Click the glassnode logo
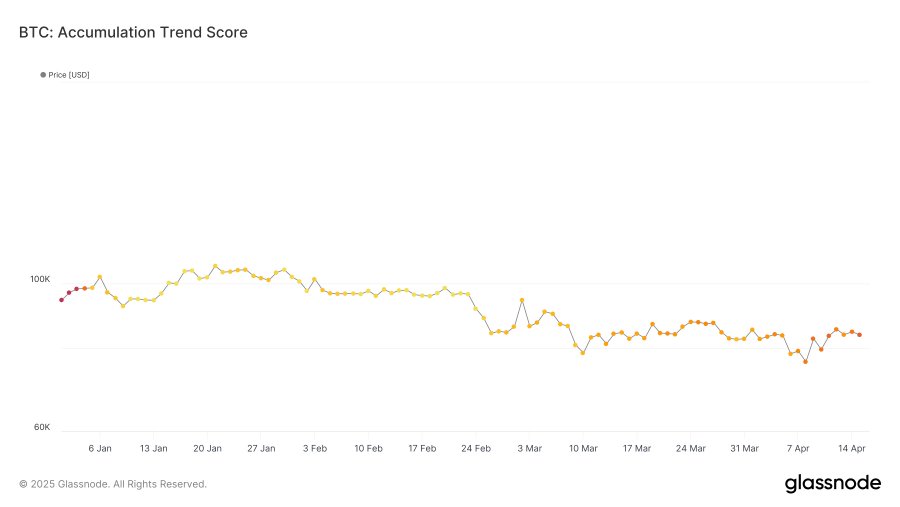 coord(832,484)
